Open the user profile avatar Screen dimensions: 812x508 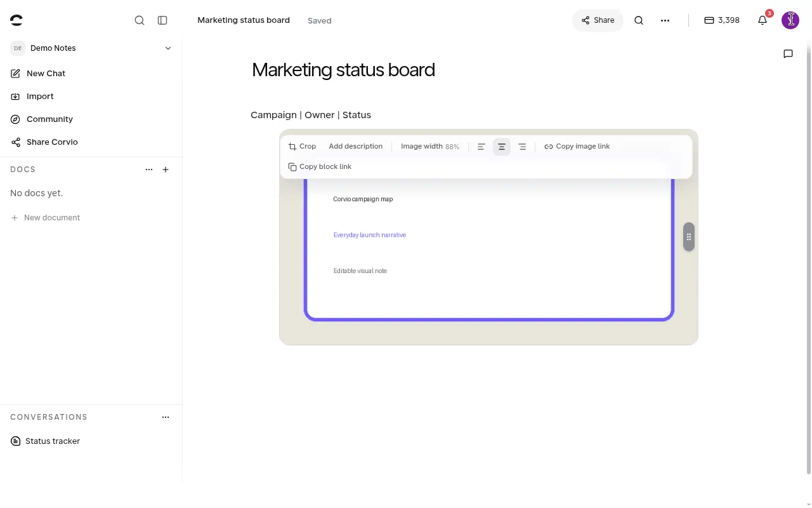pos(790,20)
